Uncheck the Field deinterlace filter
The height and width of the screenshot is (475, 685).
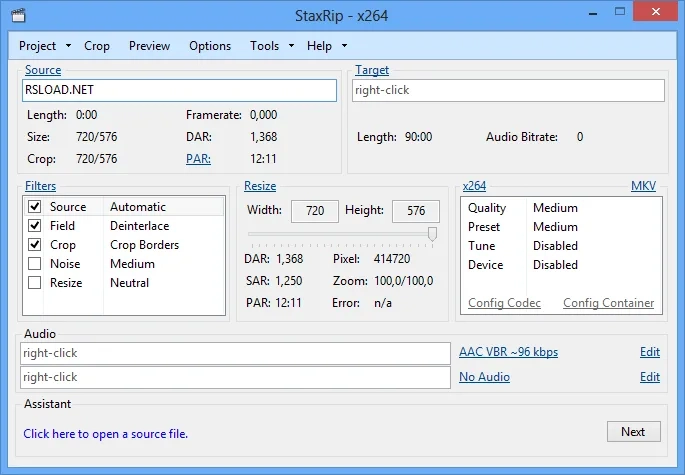35,226
